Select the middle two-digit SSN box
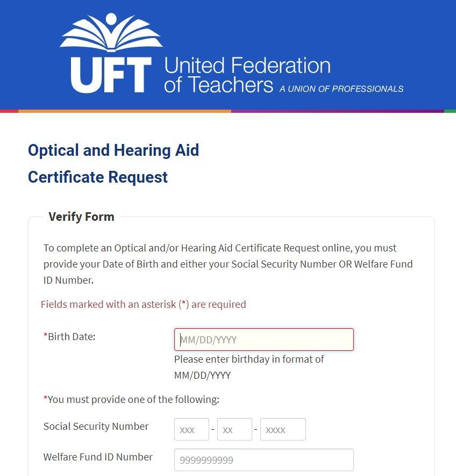Image resolution: width=456 pixels, height=476 pixels. (x=234, y=430)
